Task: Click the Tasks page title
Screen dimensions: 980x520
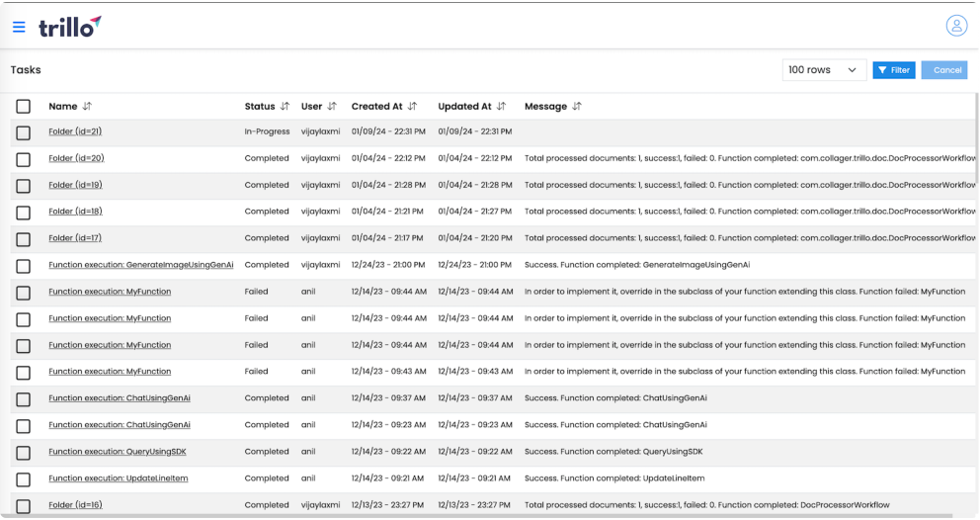Action: pyautogui.click(x=26, y=70)
